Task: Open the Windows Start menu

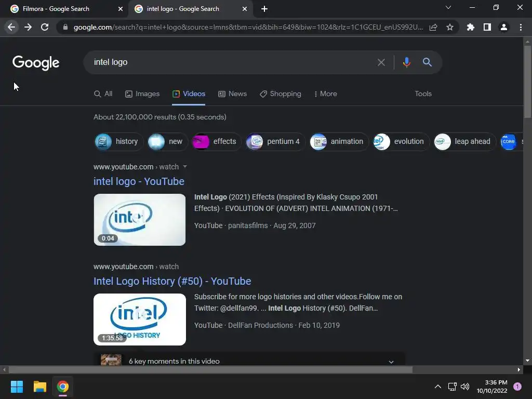Action: [x=17, y=387]
